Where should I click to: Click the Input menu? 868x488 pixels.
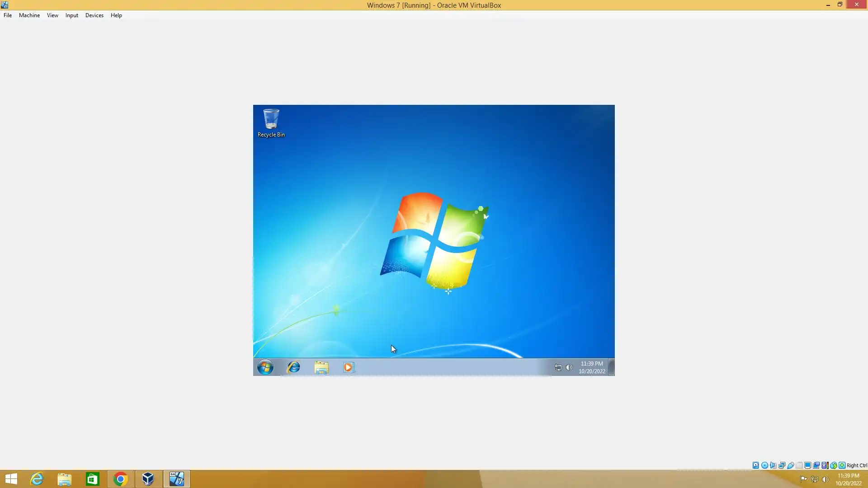71,15
